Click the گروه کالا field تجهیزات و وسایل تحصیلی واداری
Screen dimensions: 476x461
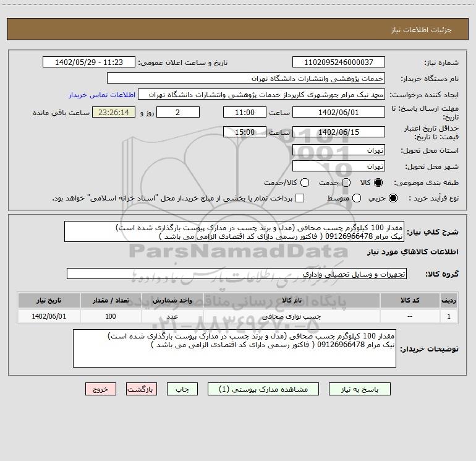tap(237, 274)
